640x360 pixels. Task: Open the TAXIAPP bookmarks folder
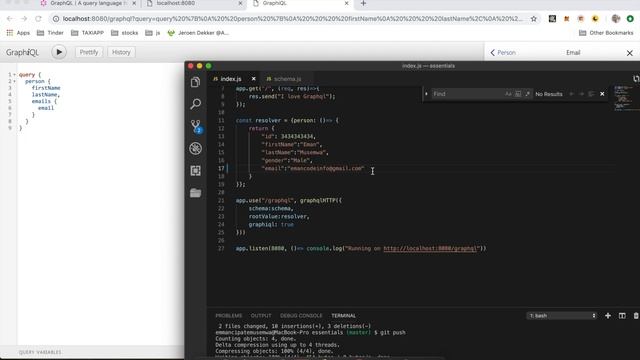(x=87, y=33)
